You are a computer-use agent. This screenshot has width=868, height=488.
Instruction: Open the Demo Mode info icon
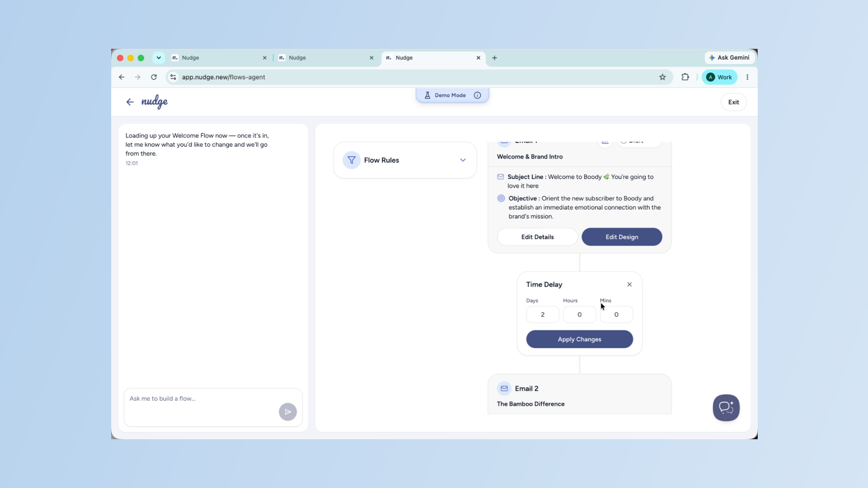tap(477, 95)
